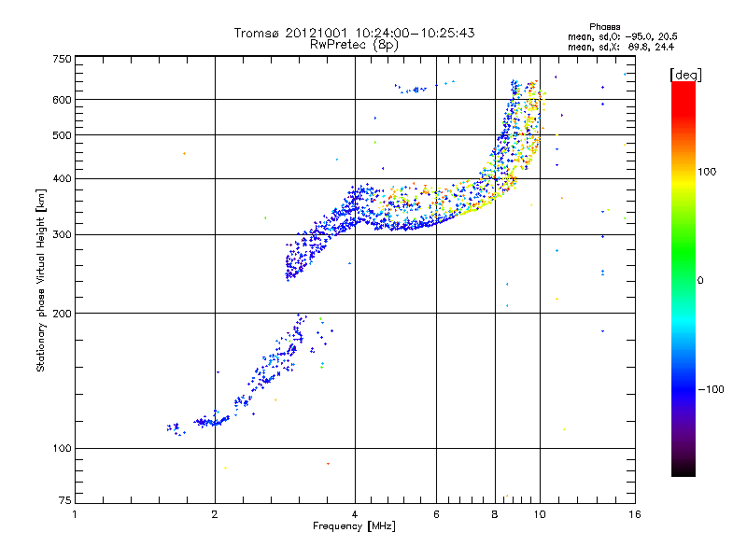Select the 'mean, sd,O: -95.0, 20.5' line
This screenshot has width=747, height=560.
tap(622, 36)
